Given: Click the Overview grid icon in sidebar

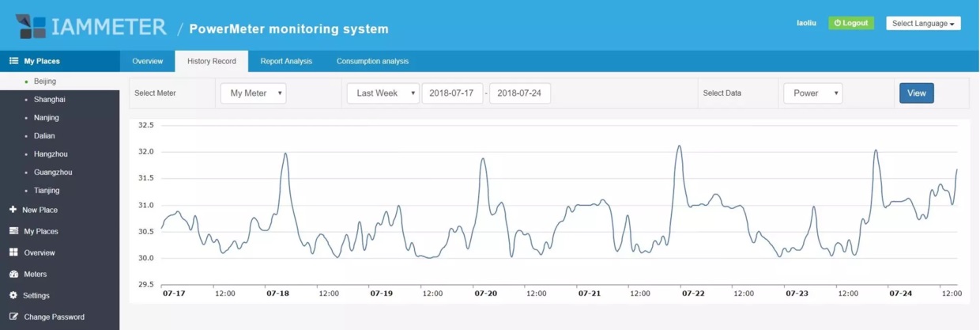Looking at the screenshot, I should point(13,252).
